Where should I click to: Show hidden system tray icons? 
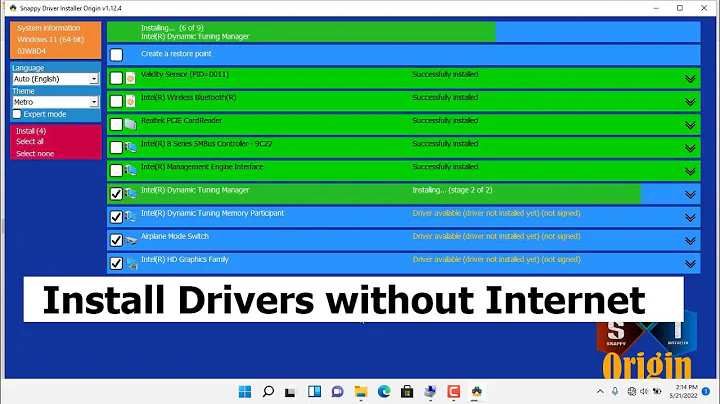(600, 392)
